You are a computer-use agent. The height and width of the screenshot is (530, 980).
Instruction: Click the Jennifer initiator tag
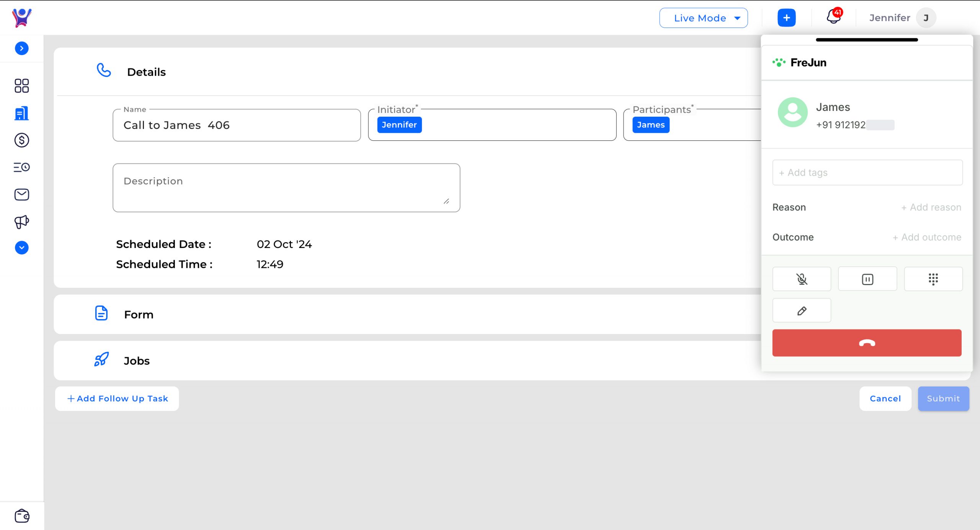[399, 125]
